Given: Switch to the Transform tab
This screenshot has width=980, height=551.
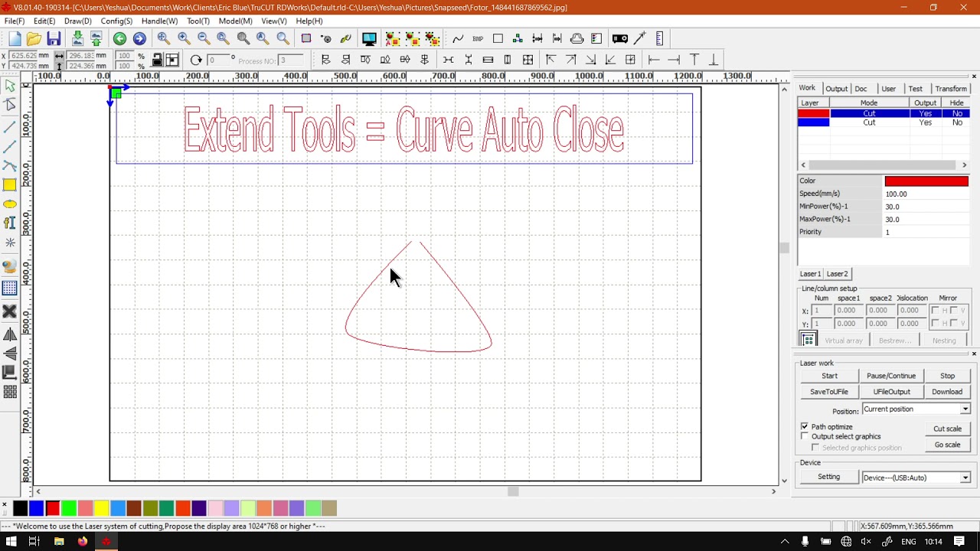Looking at the screenshot, I should [x=950, y=89].
